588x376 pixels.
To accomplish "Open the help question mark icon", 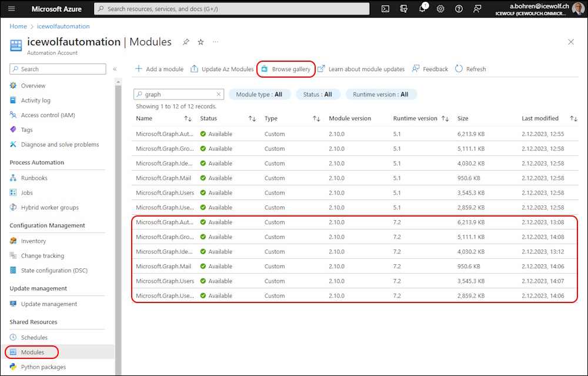I will pos(459,9).
